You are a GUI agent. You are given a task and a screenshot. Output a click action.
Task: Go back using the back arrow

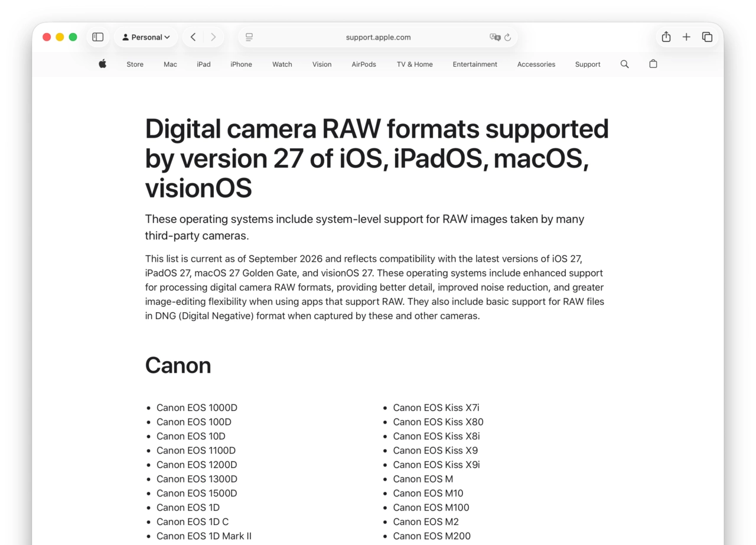(193, 37)
